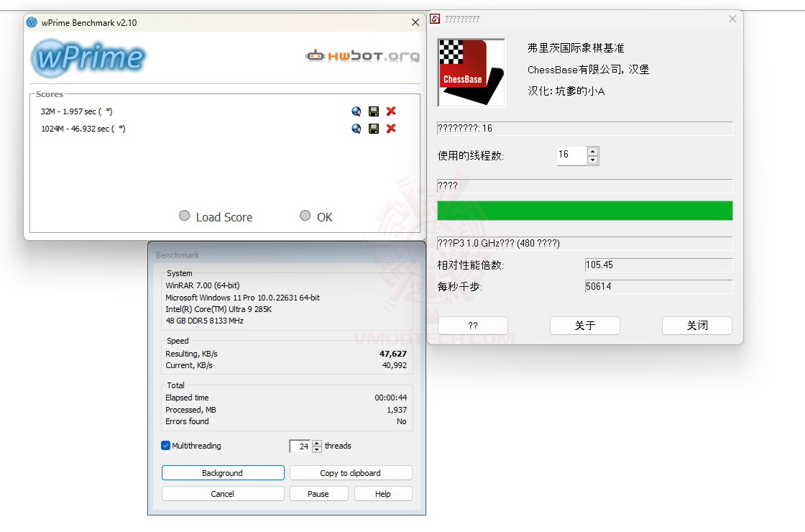The width and height of the screenshot is (805, 532).
Task: Decrease WinRAR thread count with down arrow
Action: (317, 449)
